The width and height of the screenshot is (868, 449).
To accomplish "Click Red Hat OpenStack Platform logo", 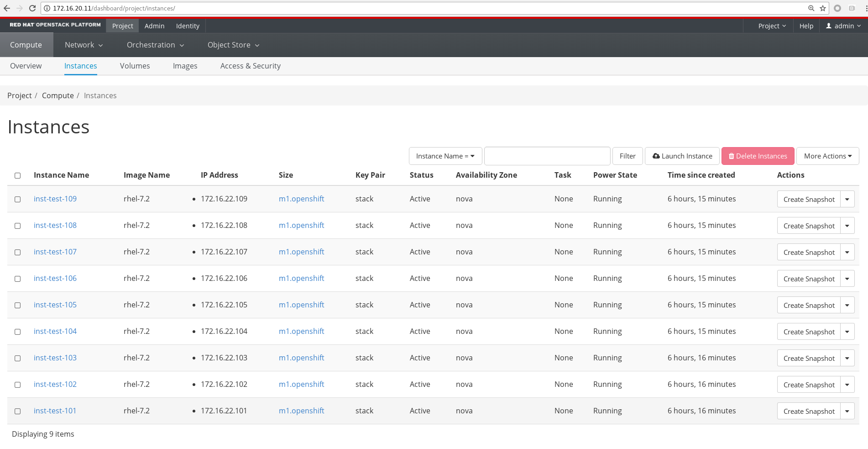I will click(55, 25).
